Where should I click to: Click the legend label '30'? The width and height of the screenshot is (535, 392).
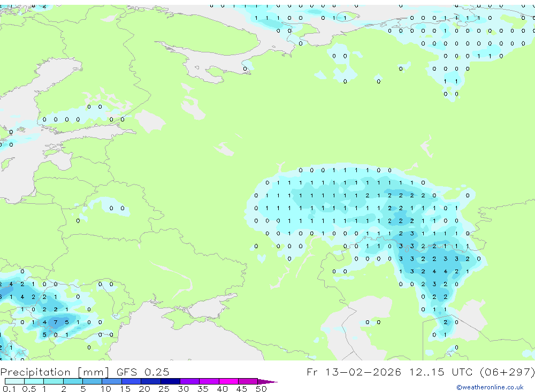183,389
